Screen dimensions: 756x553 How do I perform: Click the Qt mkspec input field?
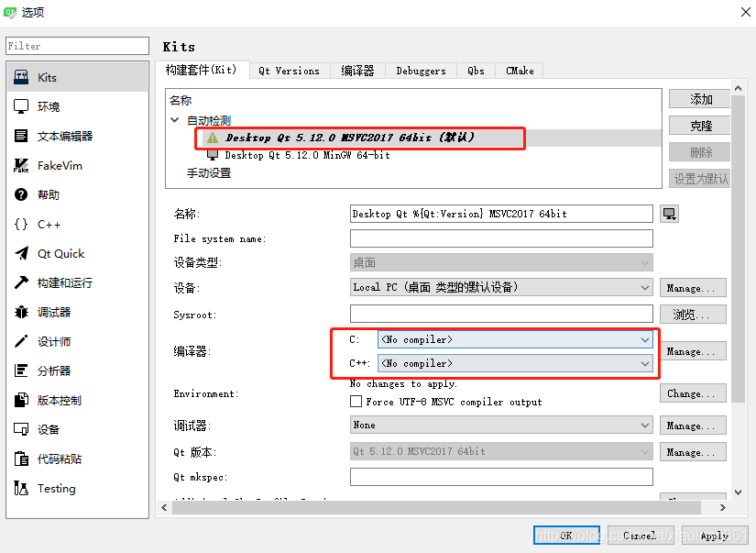501,477
